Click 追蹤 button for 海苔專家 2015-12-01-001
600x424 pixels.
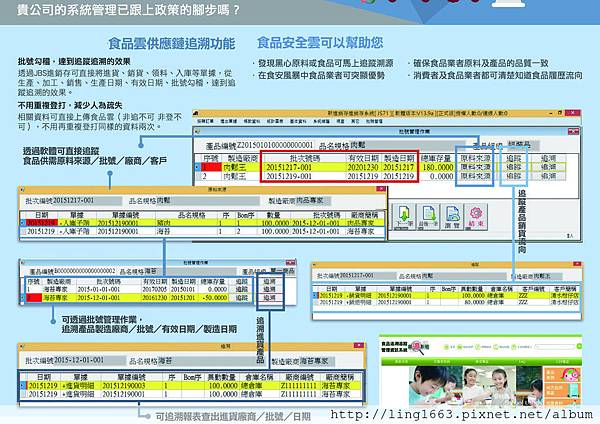242,298
